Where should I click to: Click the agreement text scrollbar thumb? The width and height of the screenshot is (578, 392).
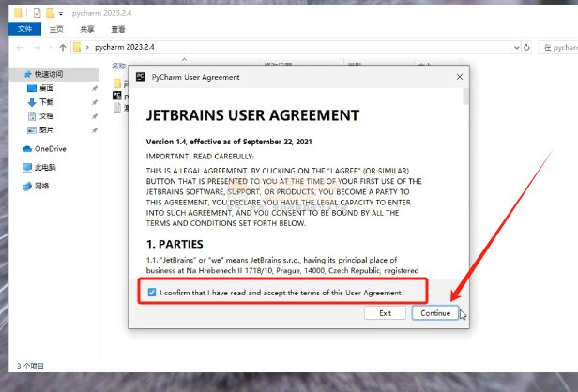[x=466, y=97]
